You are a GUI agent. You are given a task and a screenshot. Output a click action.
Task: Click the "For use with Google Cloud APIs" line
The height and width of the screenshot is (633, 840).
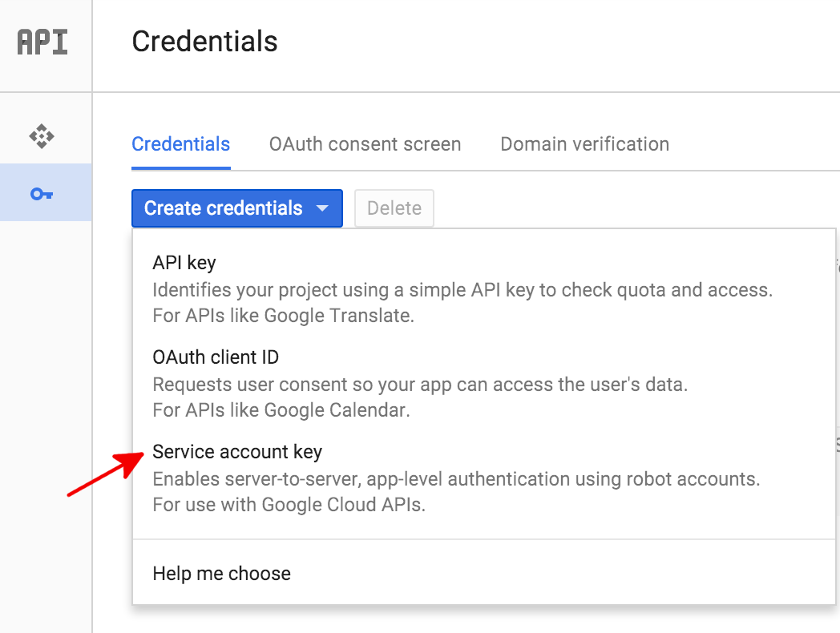pos(289,505)
